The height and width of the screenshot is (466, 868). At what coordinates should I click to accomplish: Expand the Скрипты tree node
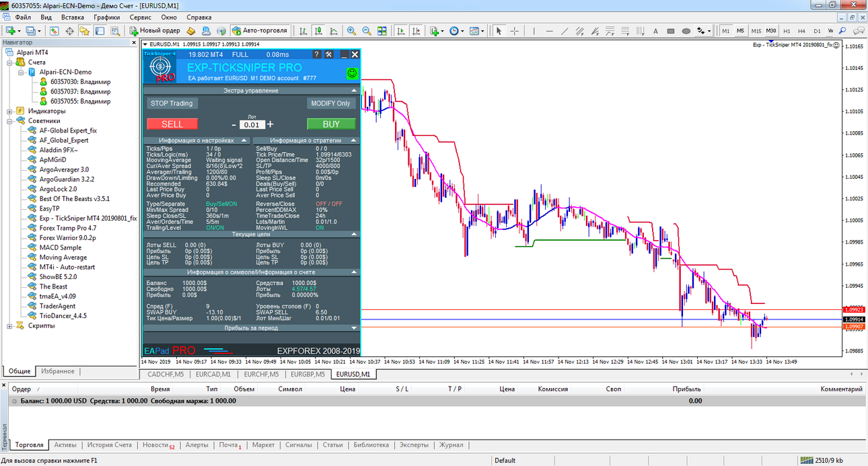(9, 325)
